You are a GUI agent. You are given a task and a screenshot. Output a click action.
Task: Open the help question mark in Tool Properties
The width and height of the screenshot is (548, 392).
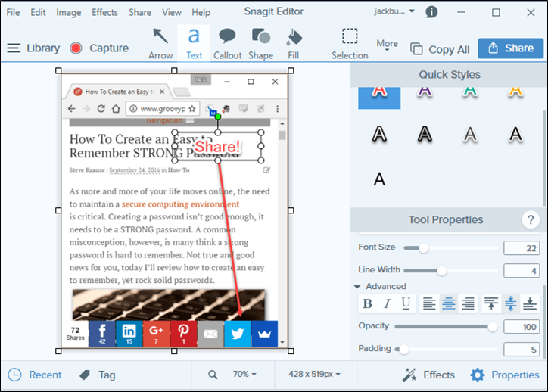531,219
